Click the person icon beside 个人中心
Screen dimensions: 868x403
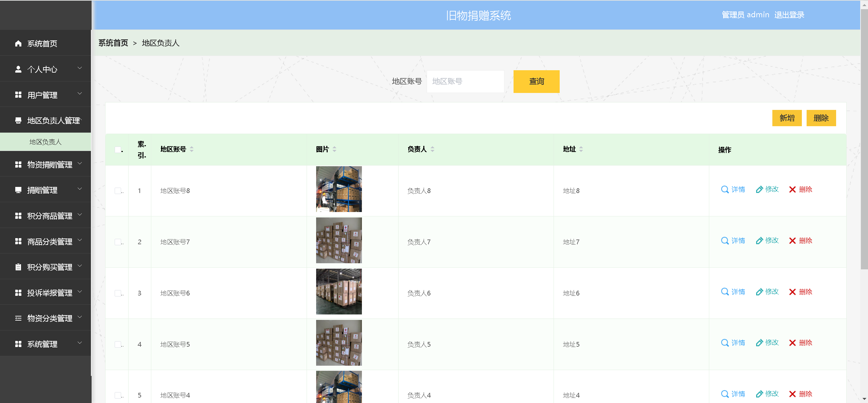(18, 69)
